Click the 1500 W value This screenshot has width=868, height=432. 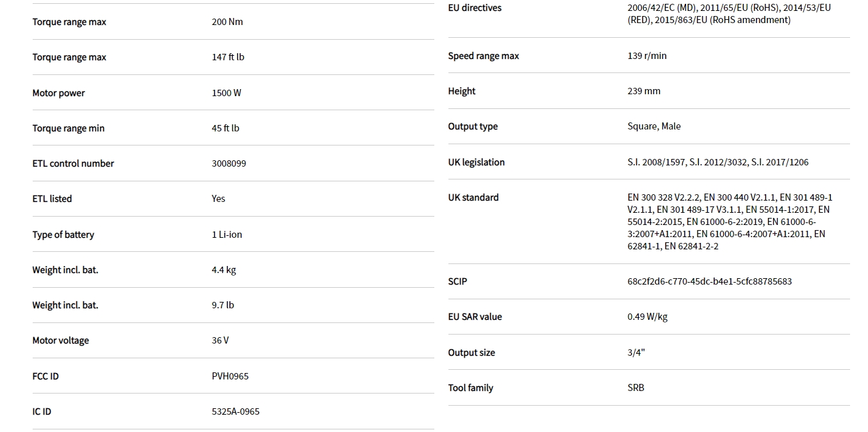[226, 93]
